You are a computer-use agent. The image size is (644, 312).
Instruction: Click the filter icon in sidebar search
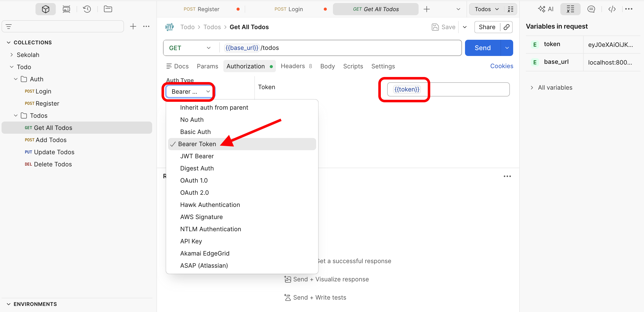pyautogui.click(x=9, y=27)
